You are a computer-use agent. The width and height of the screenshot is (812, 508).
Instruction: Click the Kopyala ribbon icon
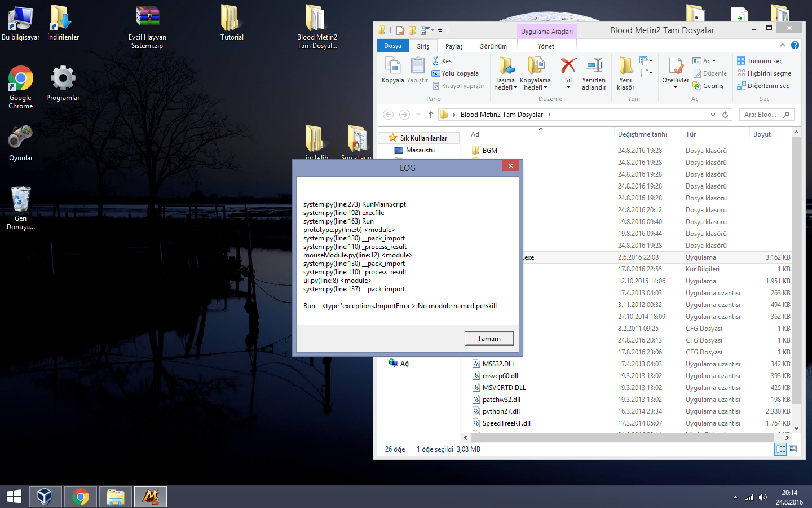coord(392,71)
